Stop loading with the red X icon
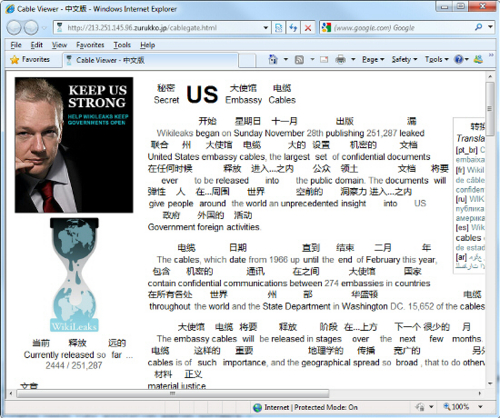The image size is (500, 418). point(308,28)
